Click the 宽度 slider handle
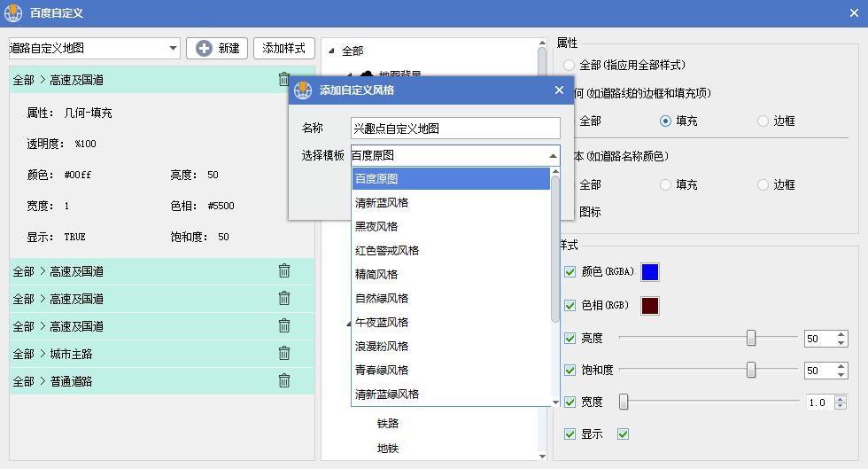Image resolution: width=868 pixels, height=469 pixels. click(x=624, y=402)
